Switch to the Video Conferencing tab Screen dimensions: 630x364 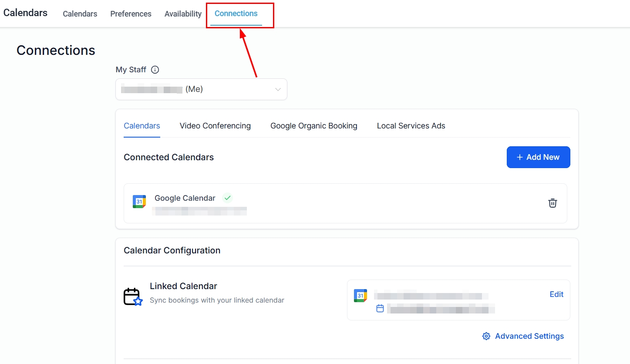click(x=215, y=126)
